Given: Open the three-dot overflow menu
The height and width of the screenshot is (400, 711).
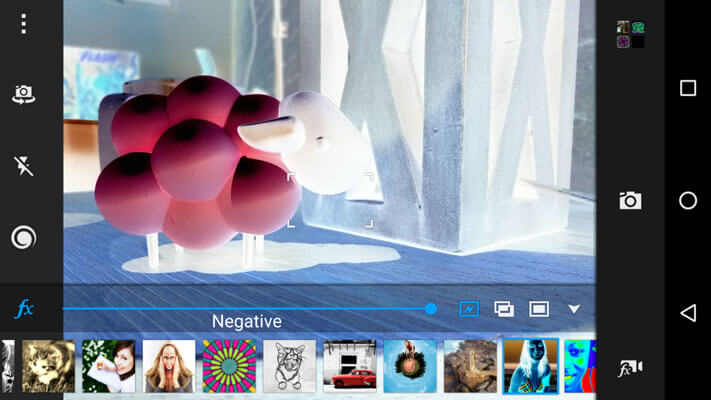Looking at the screenshot, I should pyautogui.click(x=24, y=24).
